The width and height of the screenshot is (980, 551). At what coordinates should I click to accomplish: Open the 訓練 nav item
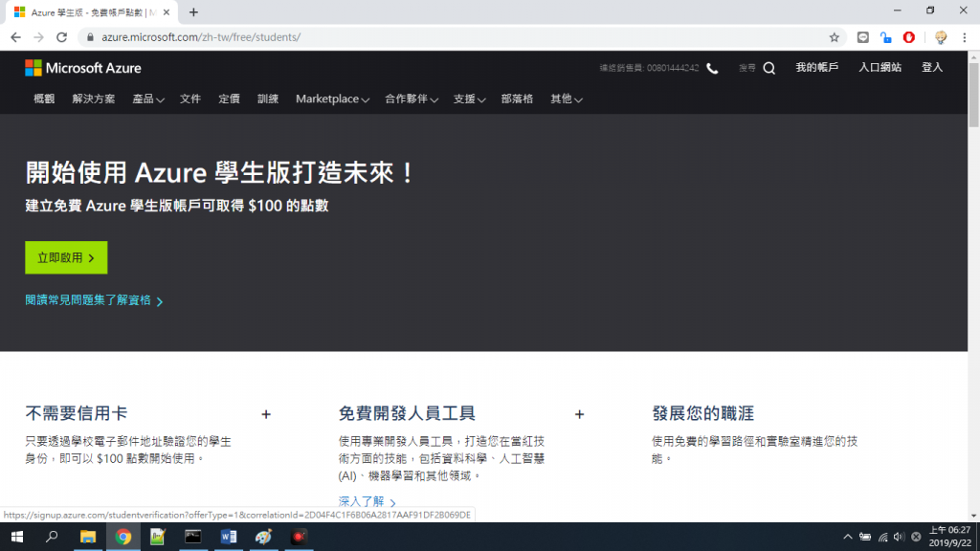[x=268, y=99]
